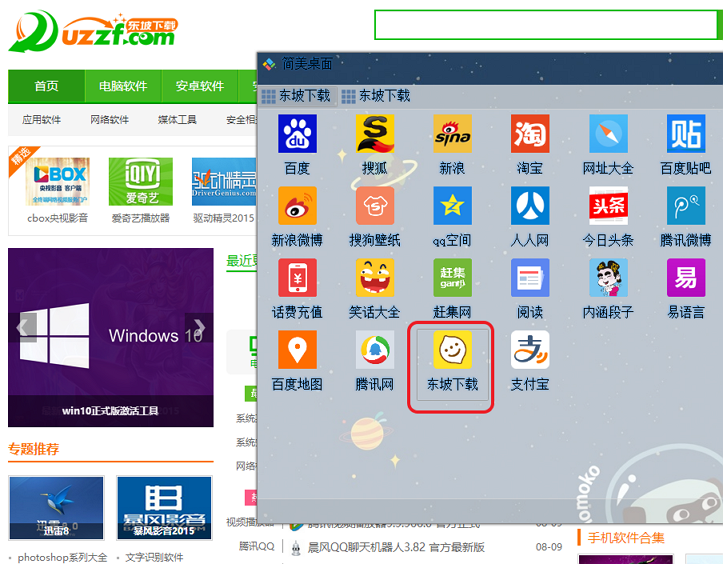Open the 百度地图 pin icon
This screenshot has width=723, height=564.
(297, 350)
